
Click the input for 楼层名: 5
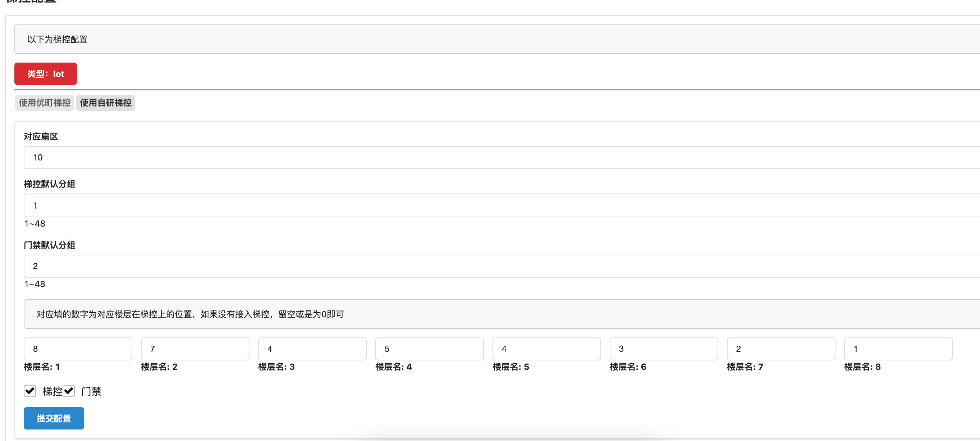click(546, 349)
